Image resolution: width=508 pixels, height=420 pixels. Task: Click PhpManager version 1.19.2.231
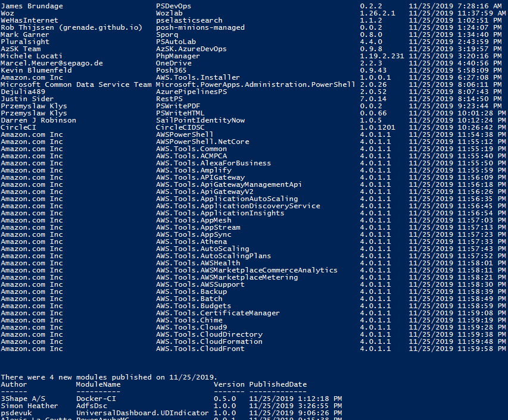[x=382, y=56]
